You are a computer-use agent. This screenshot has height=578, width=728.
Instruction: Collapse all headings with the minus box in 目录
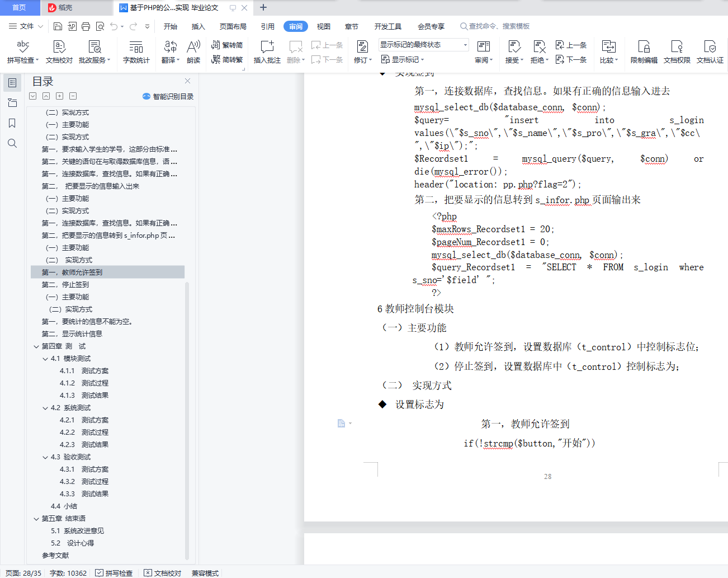coord(73,96)
